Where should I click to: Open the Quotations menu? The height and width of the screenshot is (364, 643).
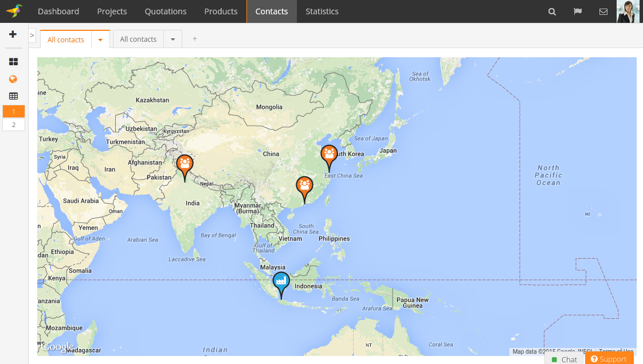click(x=166, y=11)
